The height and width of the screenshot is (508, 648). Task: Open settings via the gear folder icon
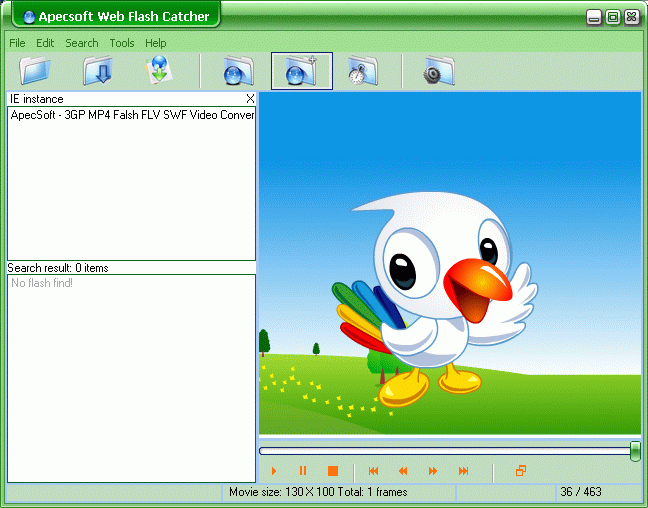click(438, 71)
